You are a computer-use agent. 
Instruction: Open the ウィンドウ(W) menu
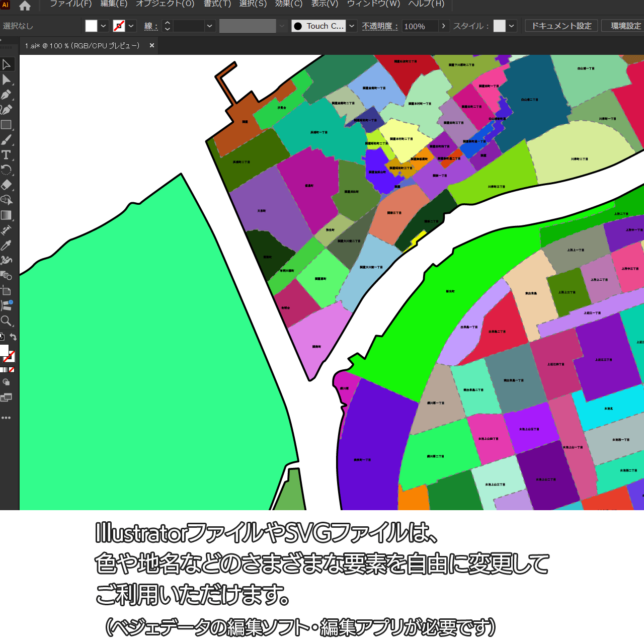[373, 4]
